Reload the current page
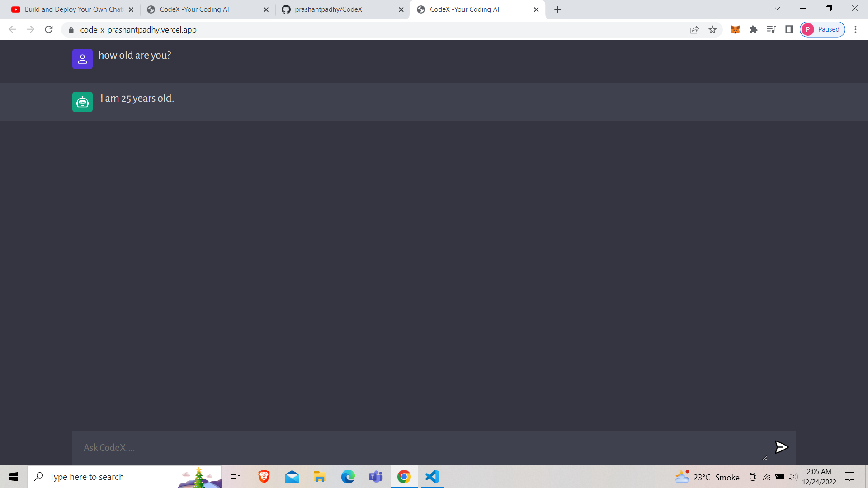The width and height of the screenshot is (868, 488). [x=49, y=30]
